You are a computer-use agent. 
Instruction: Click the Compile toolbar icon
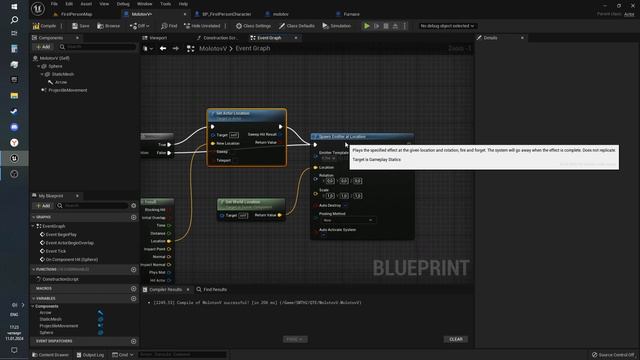point(36,26)
